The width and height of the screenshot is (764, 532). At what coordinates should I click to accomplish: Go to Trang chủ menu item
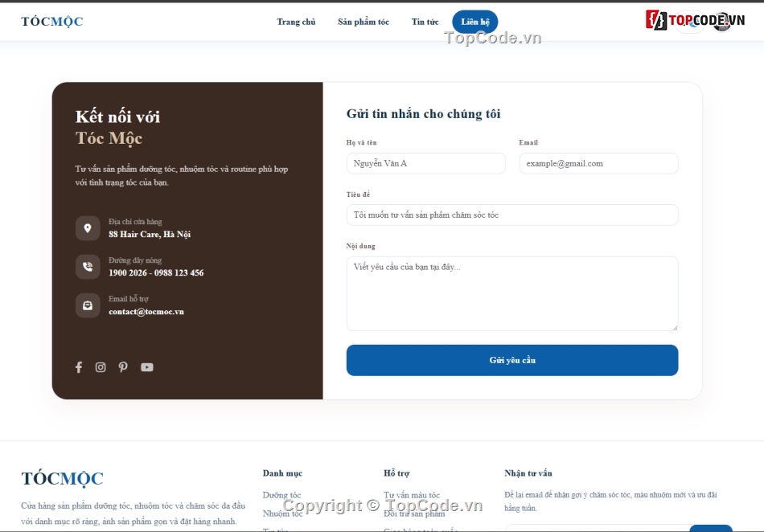tap(296, 22)
